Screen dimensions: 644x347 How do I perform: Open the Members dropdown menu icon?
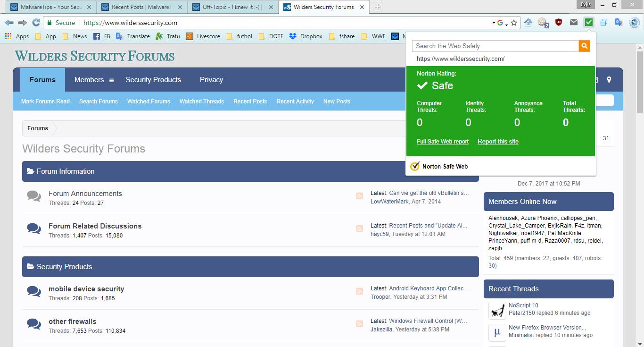click(111, 80)
